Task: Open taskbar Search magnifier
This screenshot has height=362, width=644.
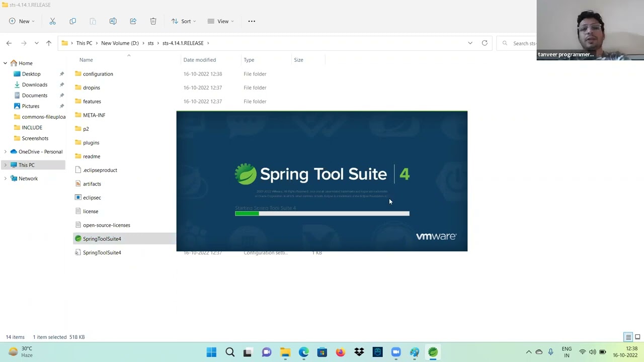Action: tap(230, 352)
